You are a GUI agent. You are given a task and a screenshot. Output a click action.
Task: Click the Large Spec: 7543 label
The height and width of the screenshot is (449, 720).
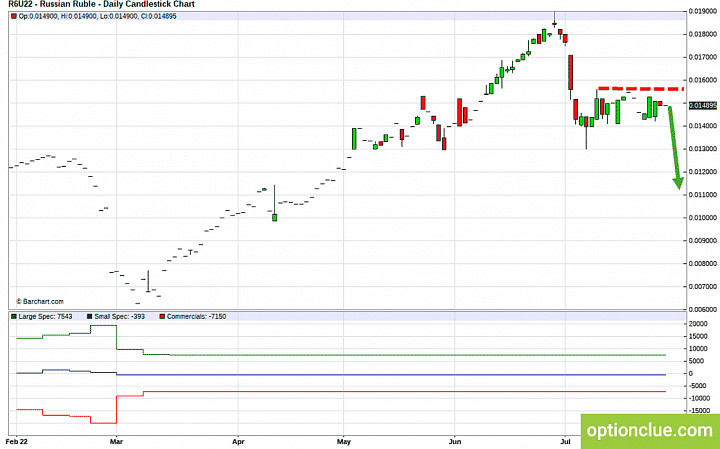45,316
